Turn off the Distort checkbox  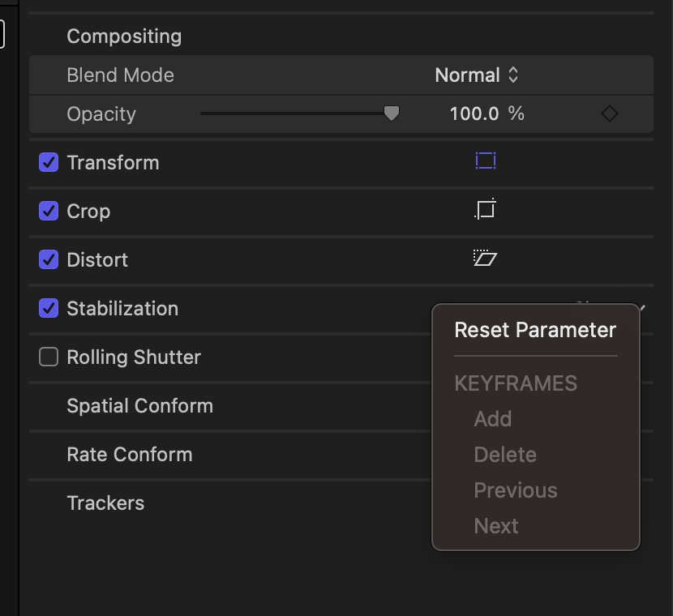pyautogui.click(x=49, y=260)
